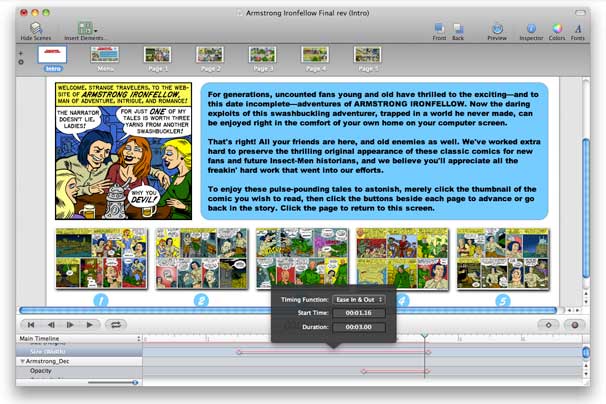Click the Hide Scenes toolbar icon

pyautogui.click(x=36, y=28)
